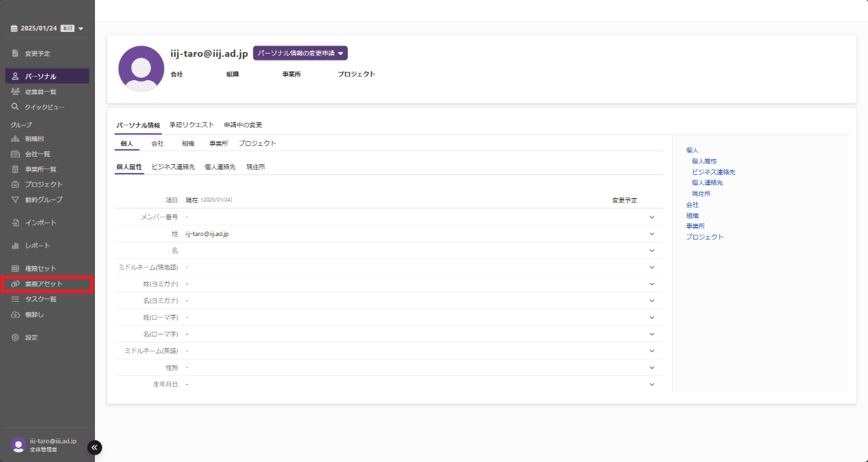Open 業務アセット in the sidebar
This screenshot has width=868, height=462.
point(43,284)
